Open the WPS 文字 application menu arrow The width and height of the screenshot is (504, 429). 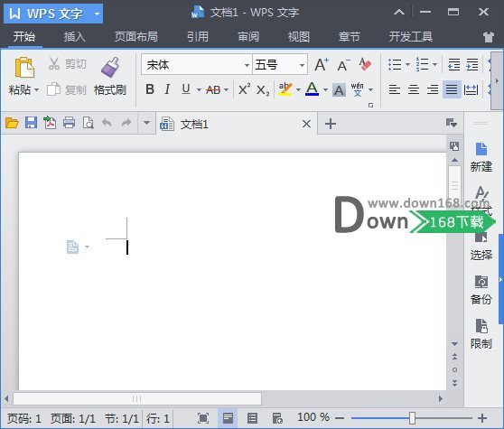(97, 14)
